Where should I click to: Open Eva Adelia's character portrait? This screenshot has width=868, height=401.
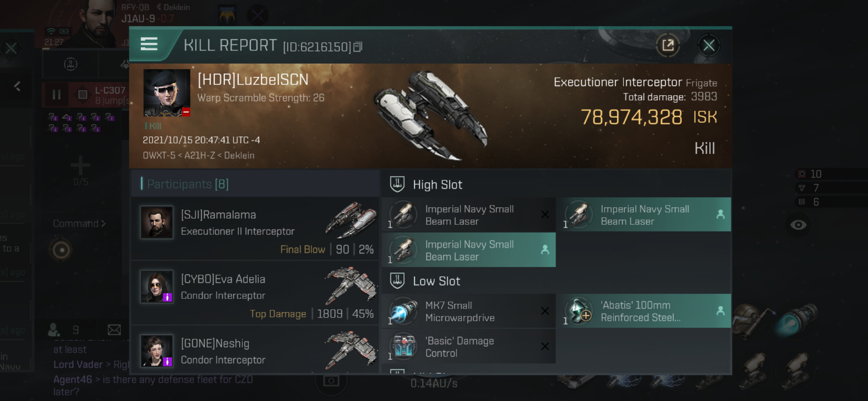click(x=157, y=287)
